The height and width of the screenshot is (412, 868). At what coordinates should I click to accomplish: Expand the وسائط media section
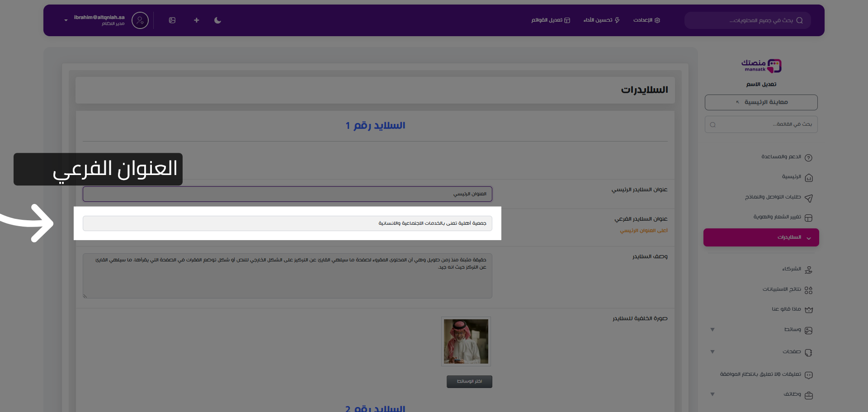[712, 330]
